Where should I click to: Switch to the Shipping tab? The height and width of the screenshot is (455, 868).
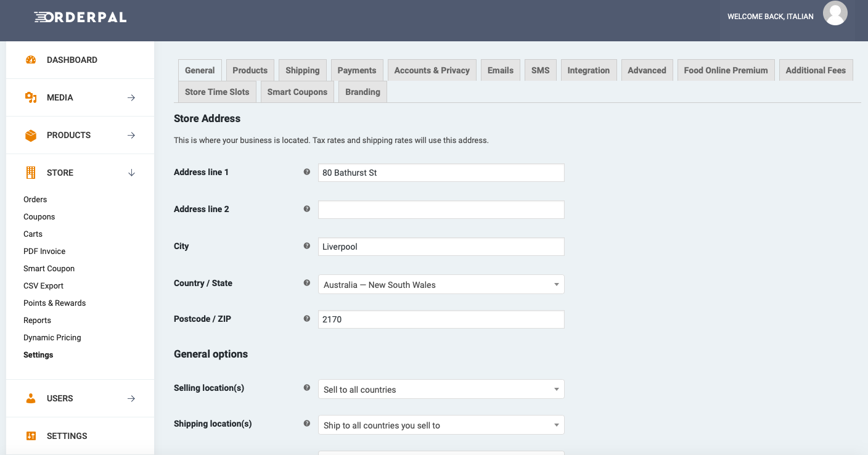click(x=303, y=70)
